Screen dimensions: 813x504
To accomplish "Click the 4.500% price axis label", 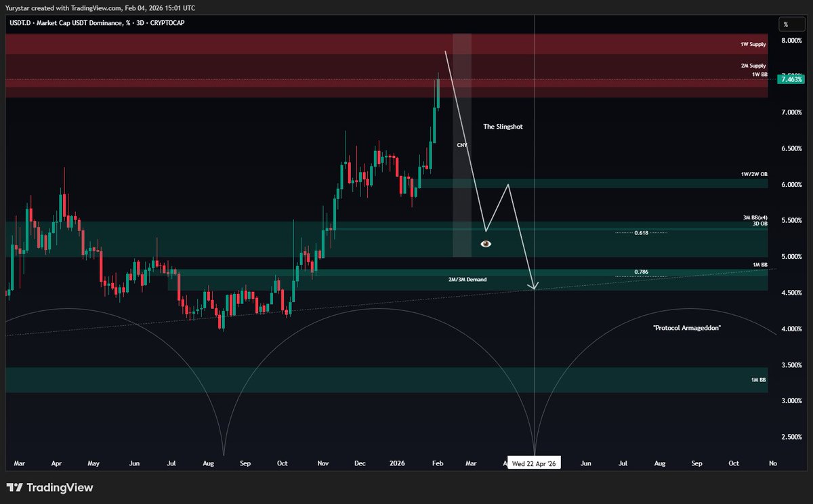I will [791, 293].
